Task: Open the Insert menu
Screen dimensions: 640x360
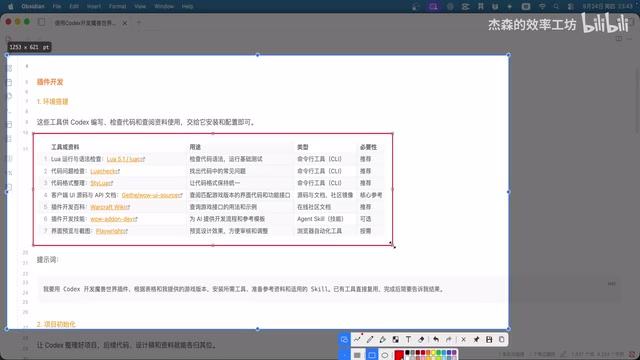Action: [x=94, y=7]
